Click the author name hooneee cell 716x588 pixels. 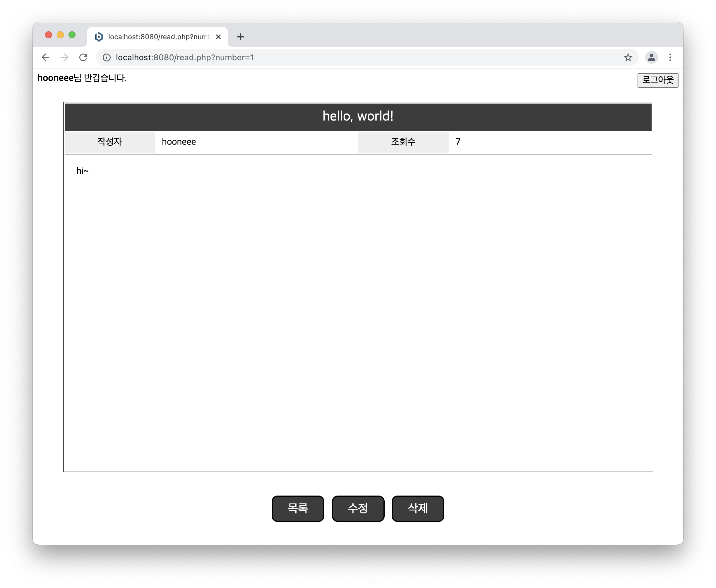pyautogui.click(x=179, y=142)
